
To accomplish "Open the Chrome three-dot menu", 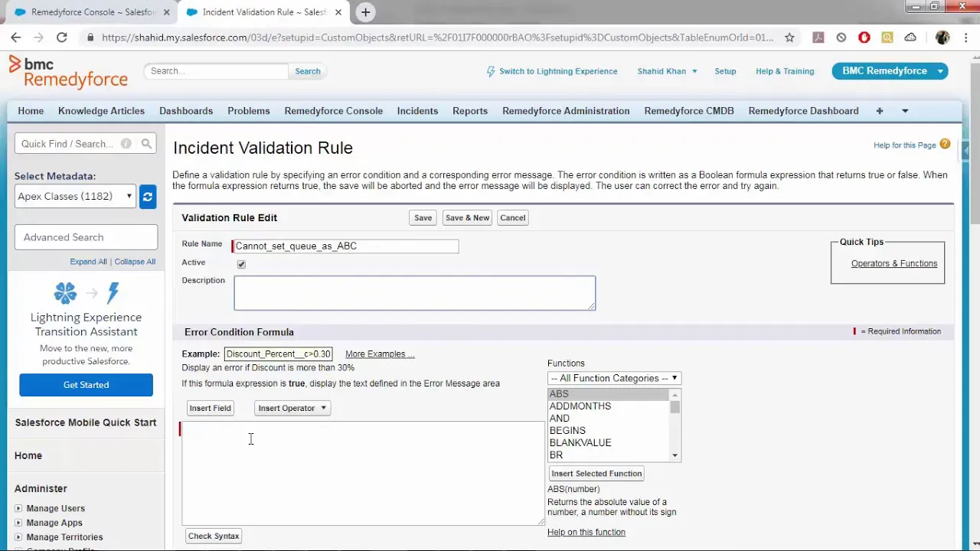I will tap(966, 37).
